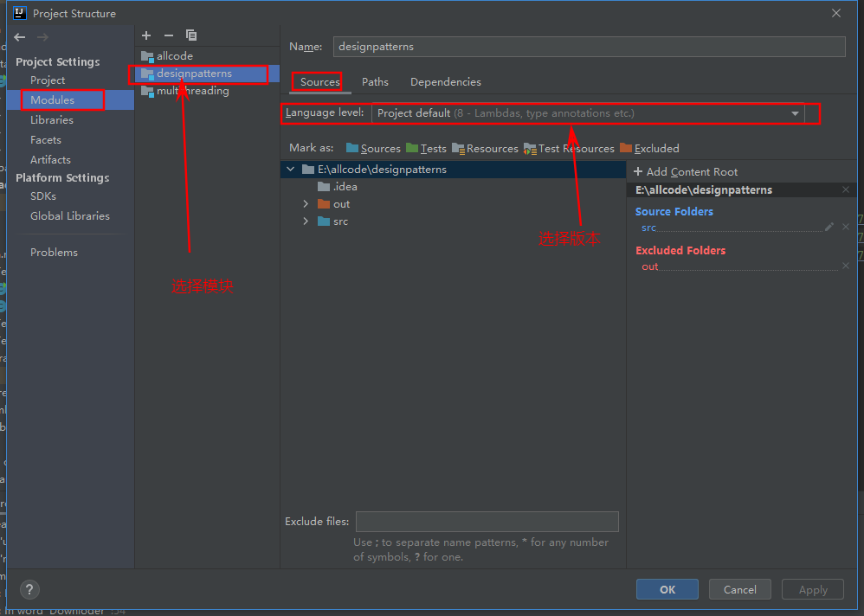The height and width of the screenshot is (616, 864).
Task: Open the Language level dropdown
Action: coord(795,113)
